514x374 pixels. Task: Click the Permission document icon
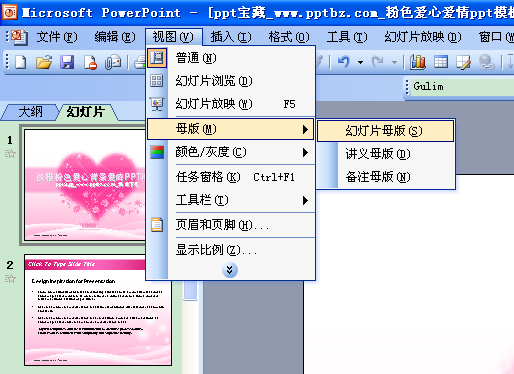90,62
